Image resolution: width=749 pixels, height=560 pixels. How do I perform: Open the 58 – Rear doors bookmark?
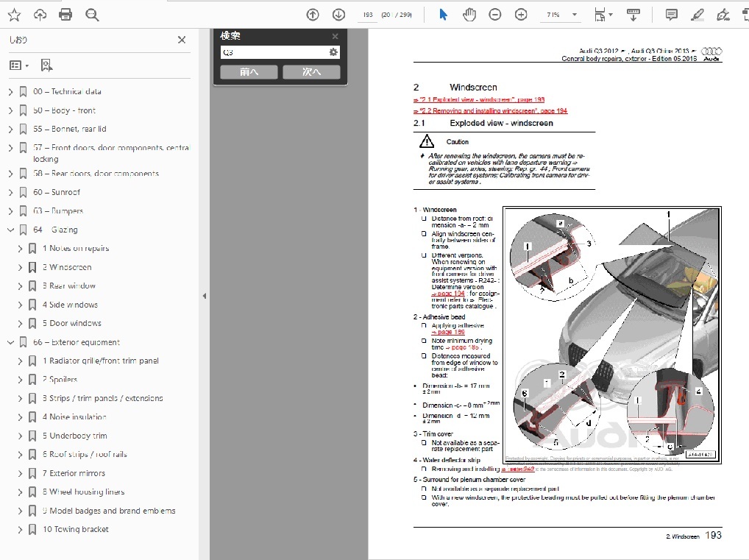pyautogui.click(x=96, y=174)
